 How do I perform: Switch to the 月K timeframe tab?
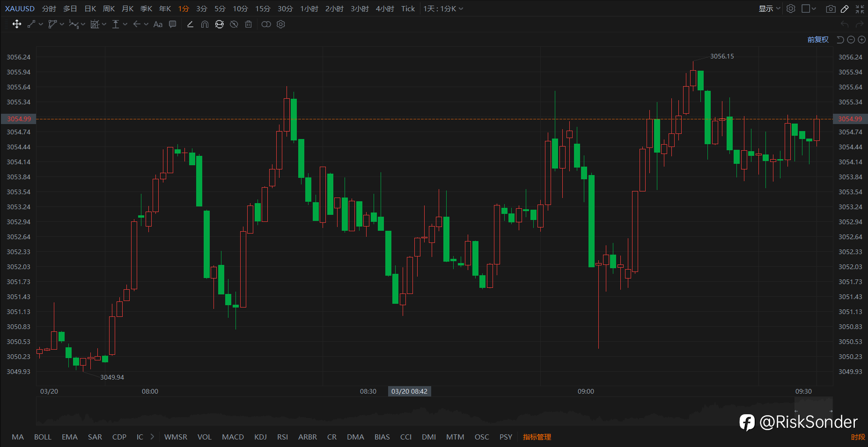click(x=128, y=9)
